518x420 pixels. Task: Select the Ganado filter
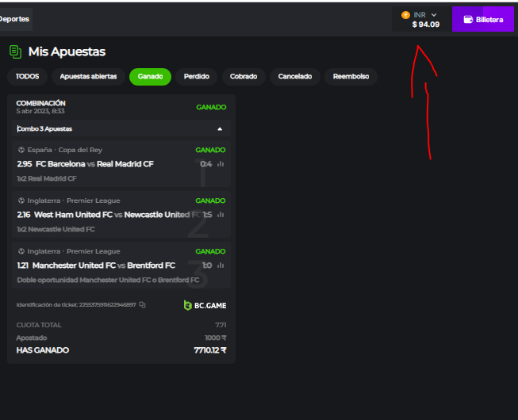tap(150, 77)
